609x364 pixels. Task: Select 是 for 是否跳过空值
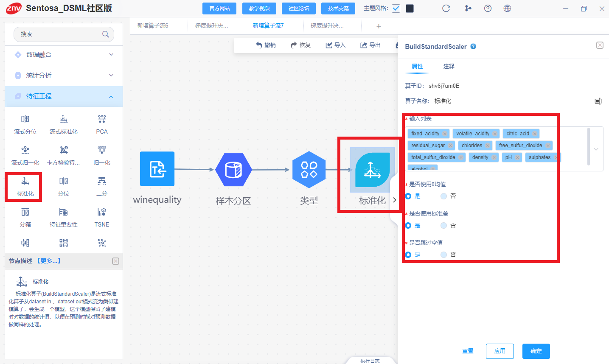pyautogui.click(x=408, y=255)
